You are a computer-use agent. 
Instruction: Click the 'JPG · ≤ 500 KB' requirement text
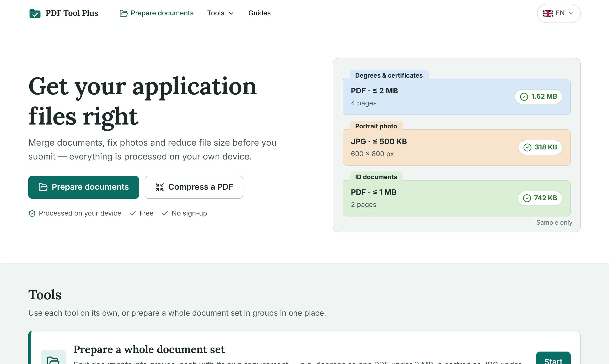379,141
